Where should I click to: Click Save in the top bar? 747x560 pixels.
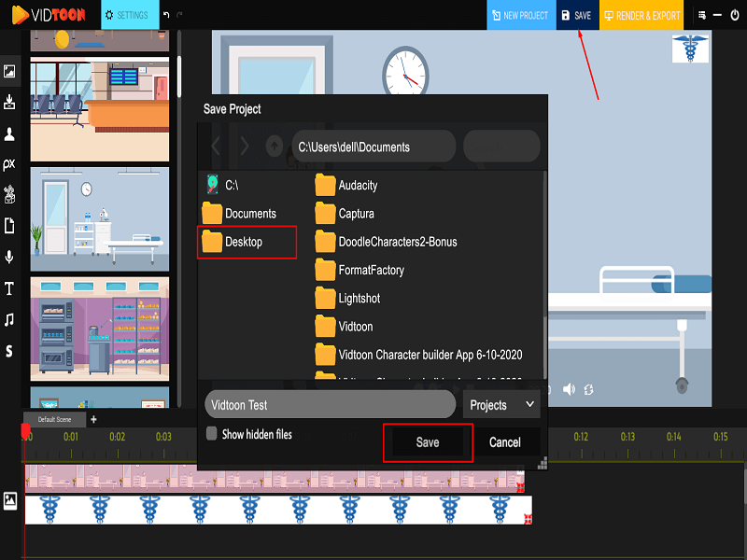577,15
